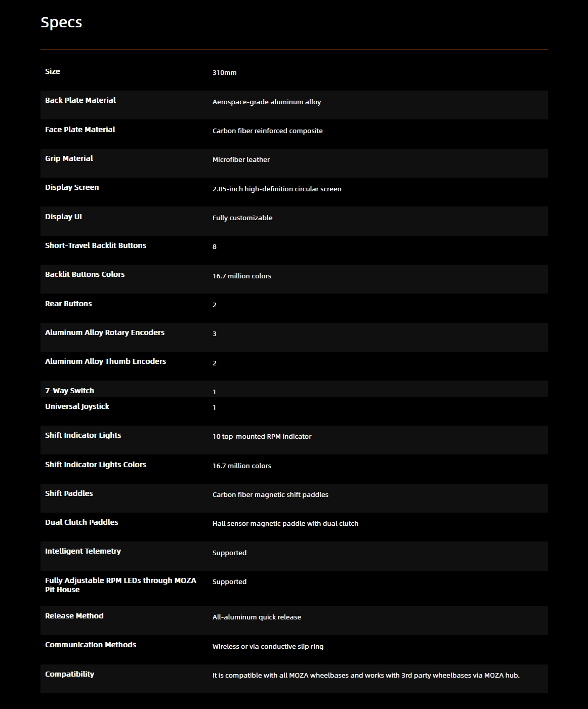588x709 pixels.
Task: Click the Intelligent Telemetry label
Action: tap(83, 551)
